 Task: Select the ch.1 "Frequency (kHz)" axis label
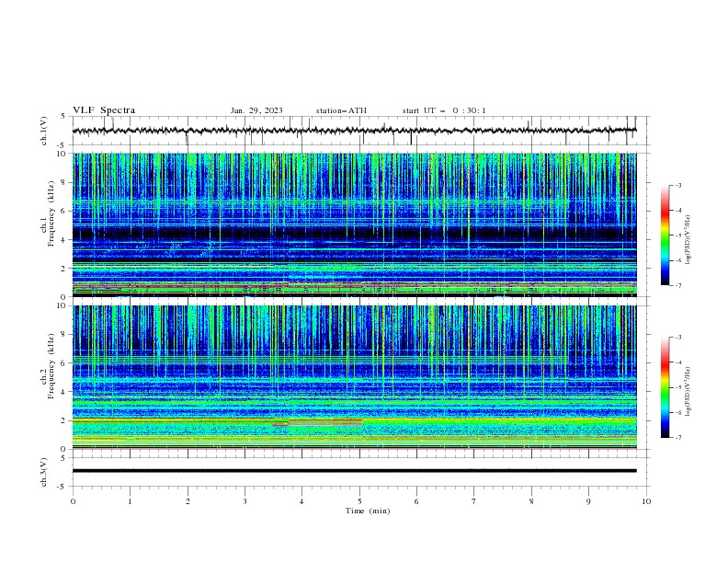pyautogui.click(x=51, y=213)
